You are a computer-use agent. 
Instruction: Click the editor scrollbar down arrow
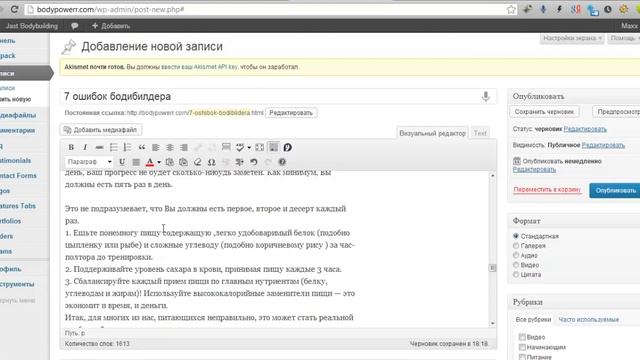[x=493, y=323]
